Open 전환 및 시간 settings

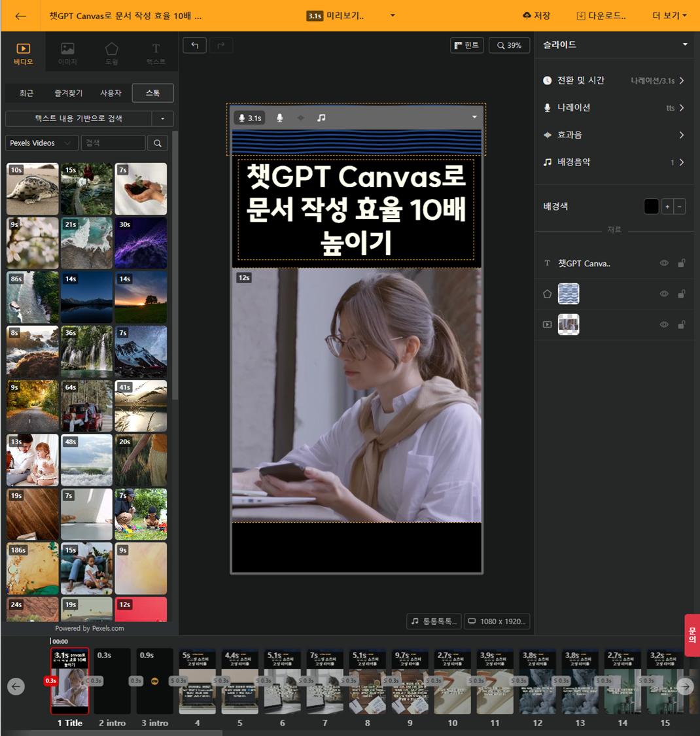tap(614, 80)
